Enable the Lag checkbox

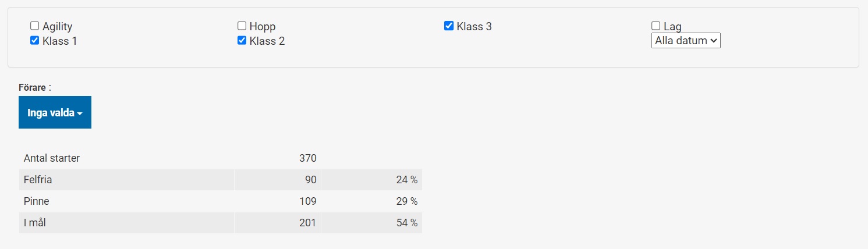pyautogui.click(x=656, y=26)
